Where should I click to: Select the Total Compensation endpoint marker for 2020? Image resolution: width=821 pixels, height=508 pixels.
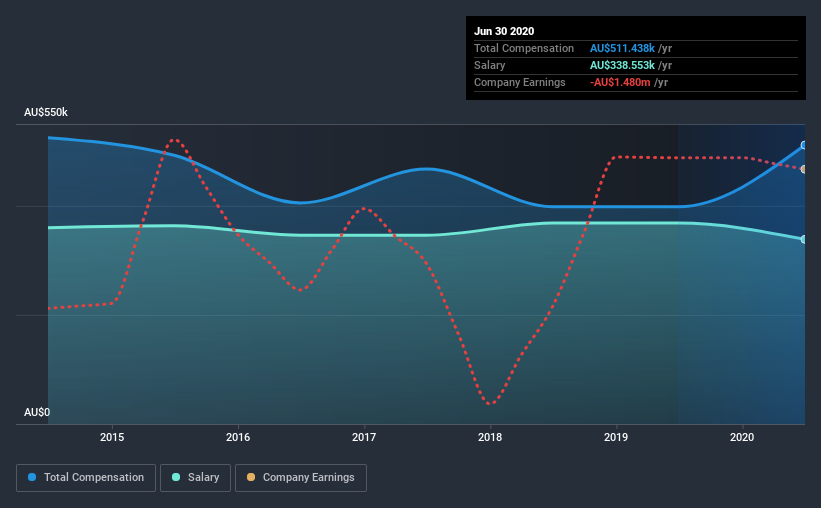[804, 145]
